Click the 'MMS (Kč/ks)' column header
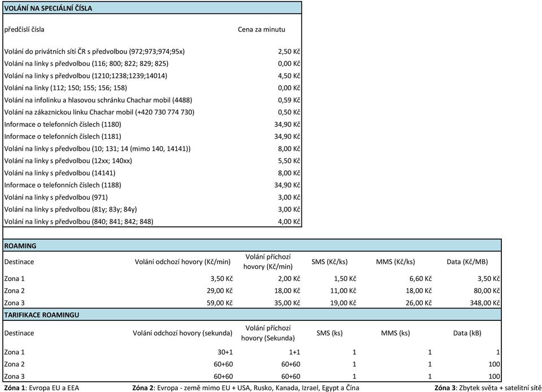 coord(395,262)
